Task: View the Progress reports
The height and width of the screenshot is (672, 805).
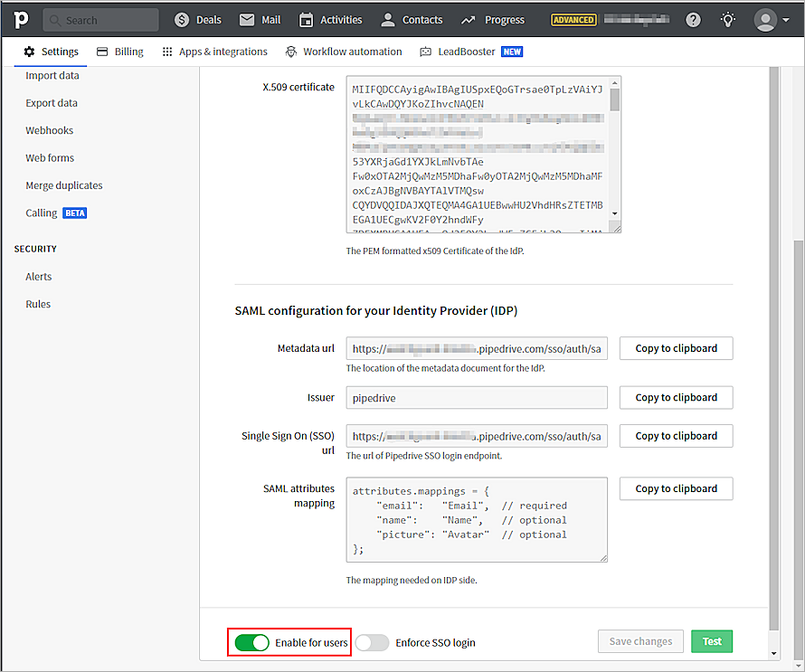Action: [x=493, y=20]
